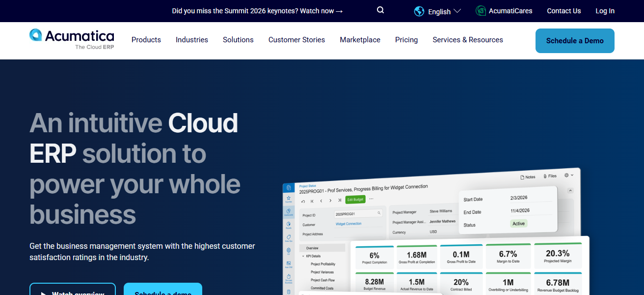Viewport: 644px width, 295px height.
Task: Select the Favorites star icon in the dashboard sidebar
Action: tap(288, 199)
